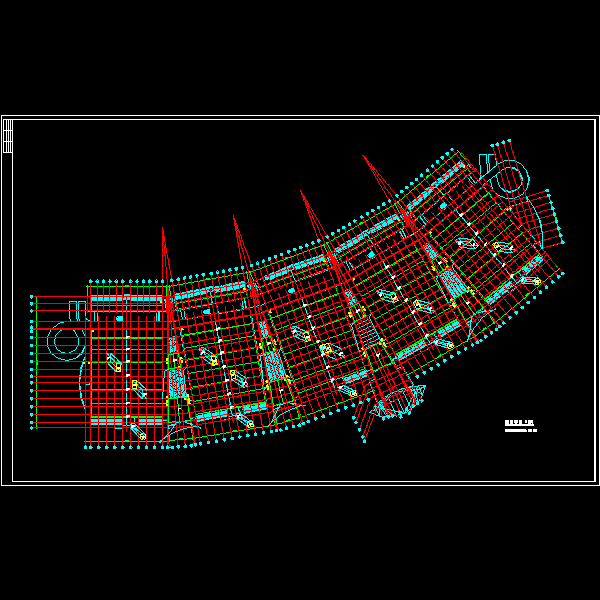
Task: Click the revision table in the top-left frame corner
Action: coord(8,136)
